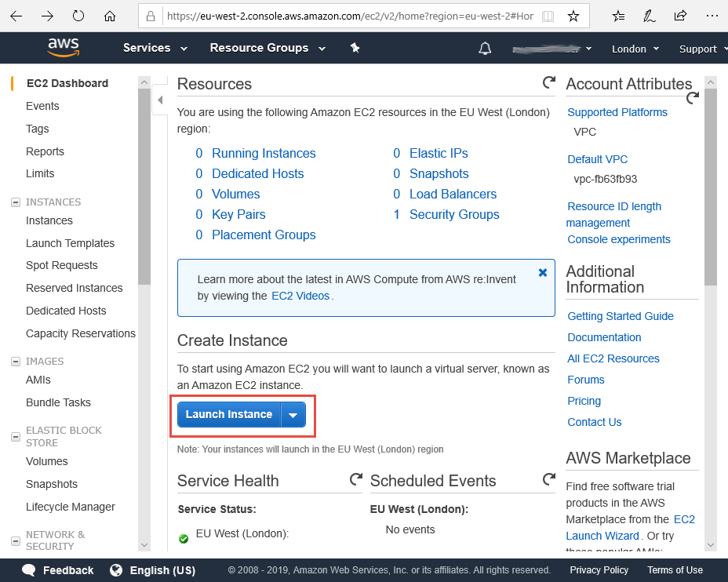Click the browser address bar URL
This screenshot has height=582, width=728.
(x=350, y=16)
